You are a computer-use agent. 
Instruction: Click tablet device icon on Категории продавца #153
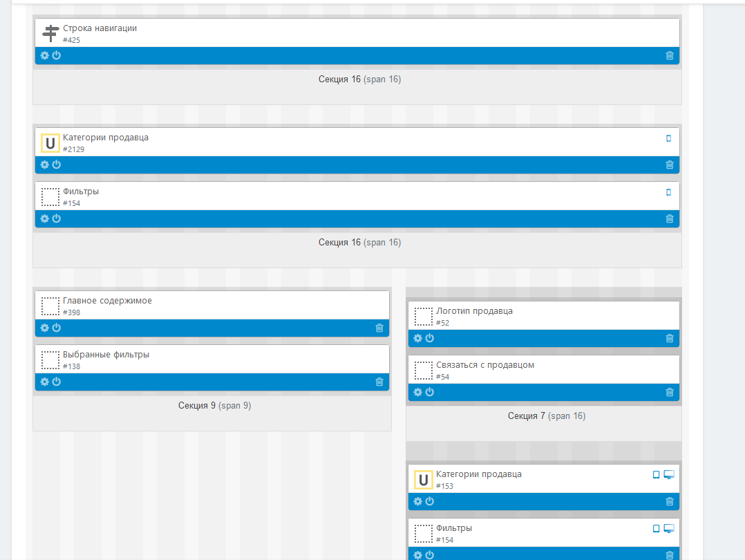[656, 474]
